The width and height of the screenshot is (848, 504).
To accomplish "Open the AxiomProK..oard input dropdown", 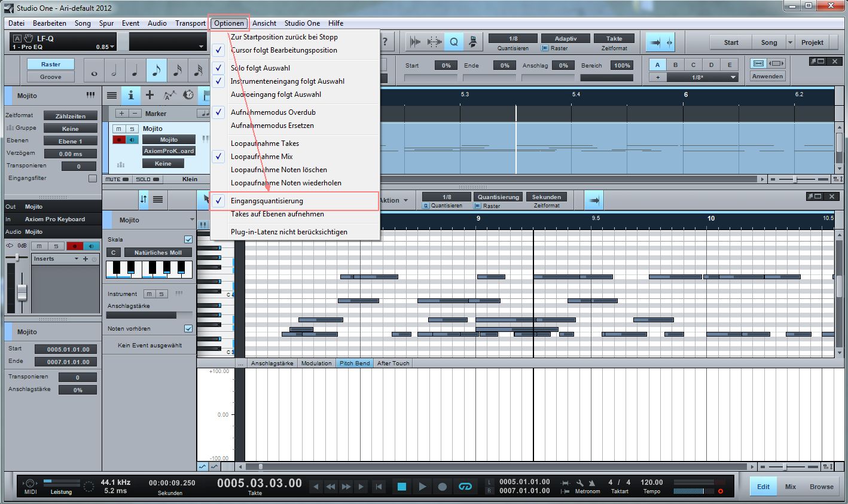I will click(169, 151).
